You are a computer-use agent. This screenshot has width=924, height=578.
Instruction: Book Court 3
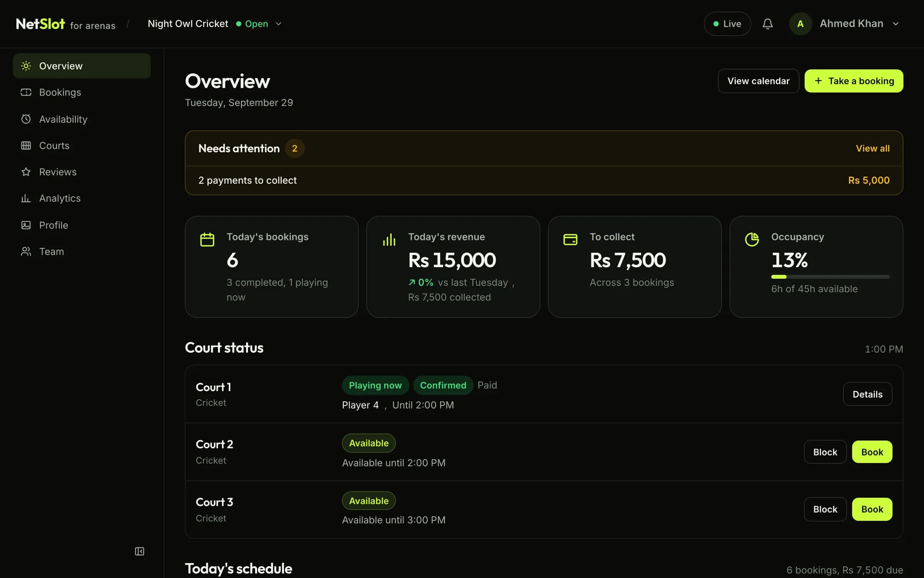tap(872, 509)
